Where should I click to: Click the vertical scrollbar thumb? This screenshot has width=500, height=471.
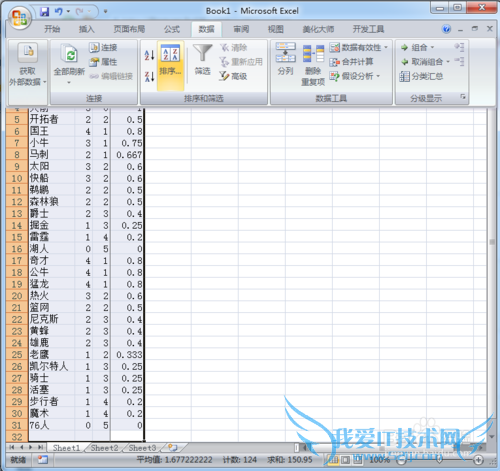(492, 242)
